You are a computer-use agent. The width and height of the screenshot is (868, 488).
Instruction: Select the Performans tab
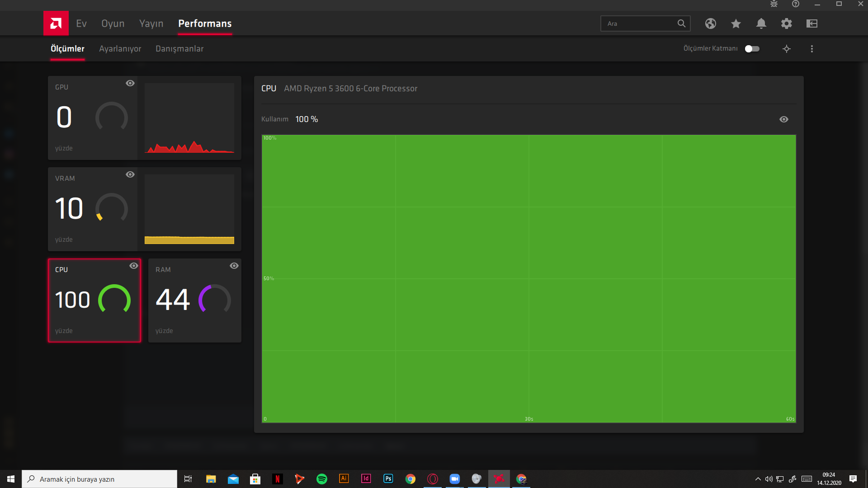pos(205,23)
